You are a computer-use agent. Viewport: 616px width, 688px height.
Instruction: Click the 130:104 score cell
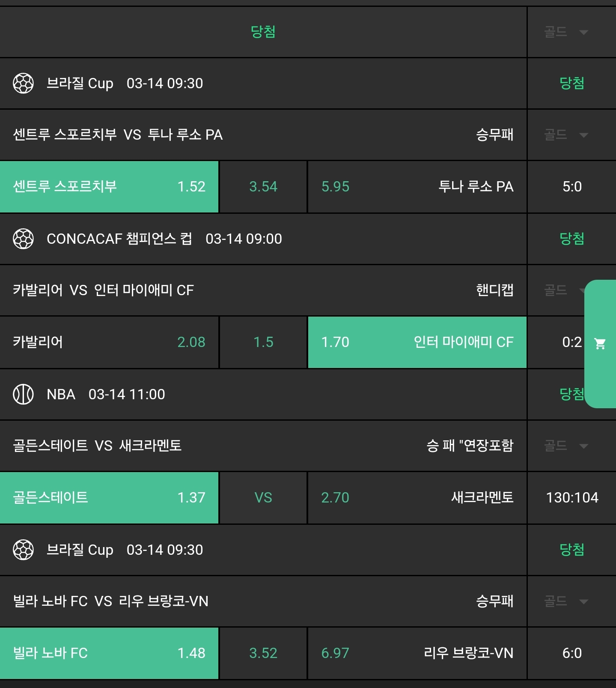572,498
